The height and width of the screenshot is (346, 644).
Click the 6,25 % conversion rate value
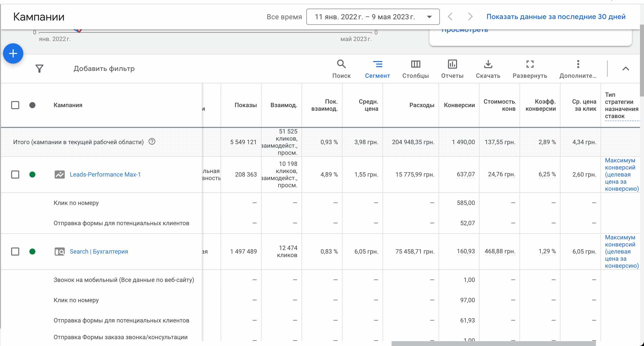coord(547,174)
